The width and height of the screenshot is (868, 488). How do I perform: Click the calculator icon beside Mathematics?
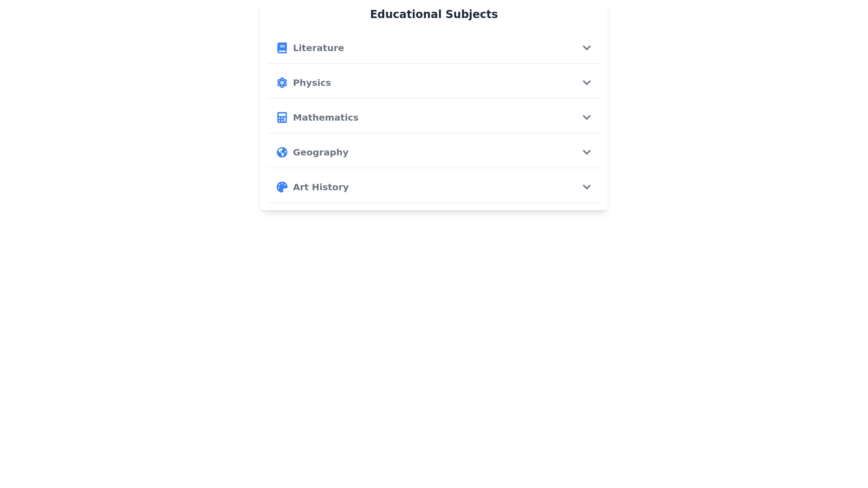(282, 117)
